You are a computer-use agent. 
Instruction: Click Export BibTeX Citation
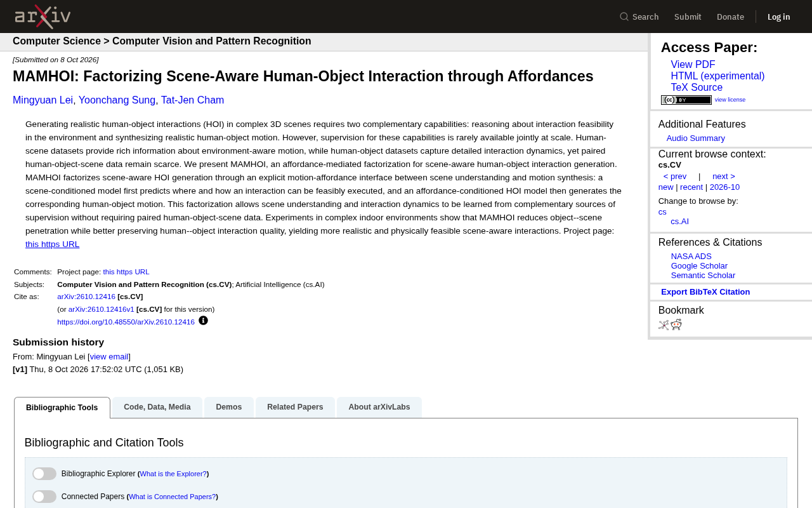point(705,292)
